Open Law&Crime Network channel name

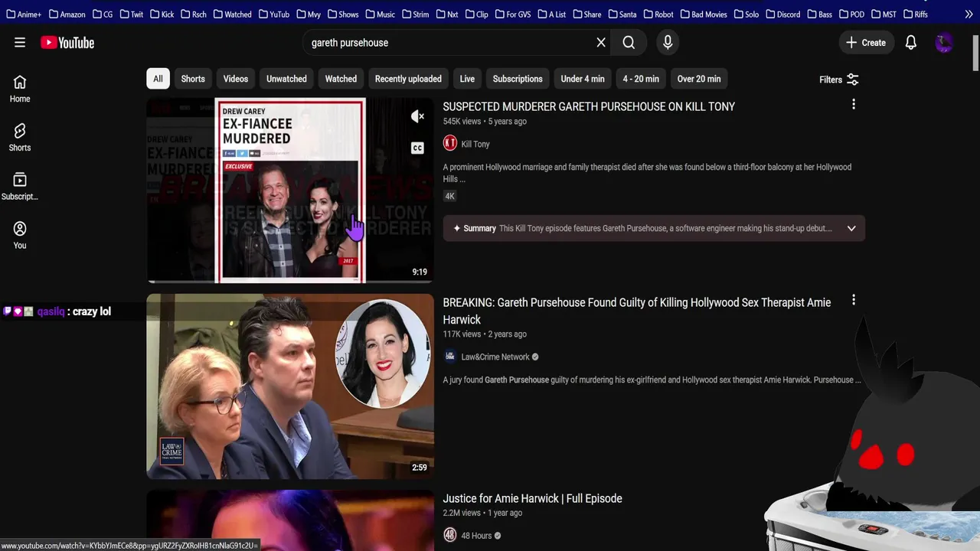coord(495,357)
